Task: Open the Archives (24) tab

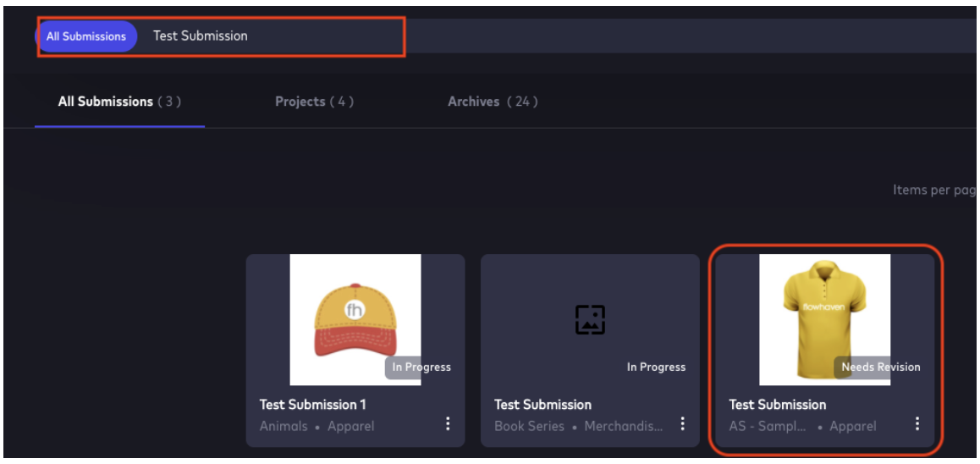Action: pos(493,102)
